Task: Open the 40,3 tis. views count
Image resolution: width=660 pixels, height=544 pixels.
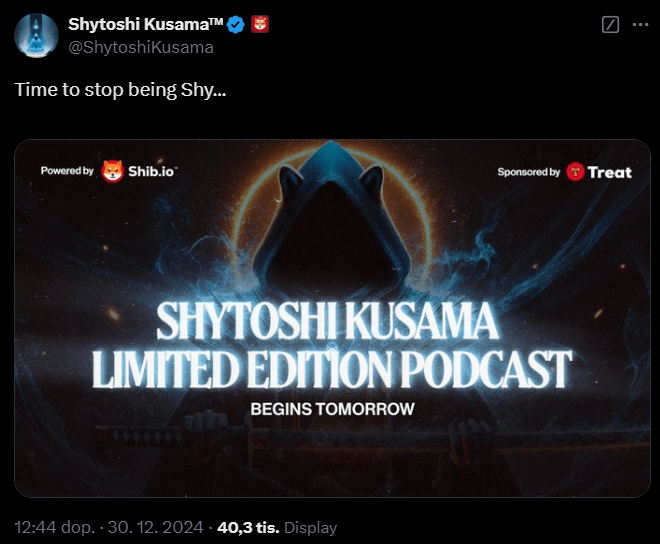Action: pos(248,527)
